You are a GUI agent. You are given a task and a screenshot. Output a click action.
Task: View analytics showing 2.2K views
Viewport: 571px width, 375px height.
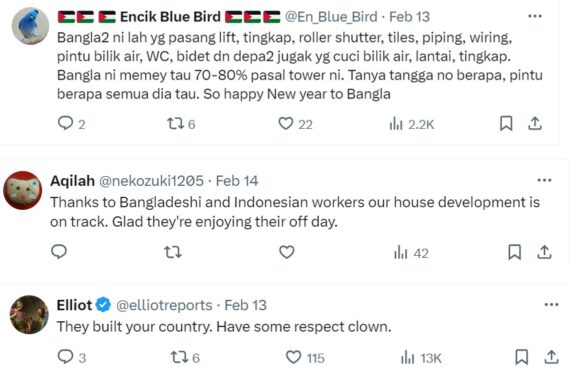click(x=411, y=124)
